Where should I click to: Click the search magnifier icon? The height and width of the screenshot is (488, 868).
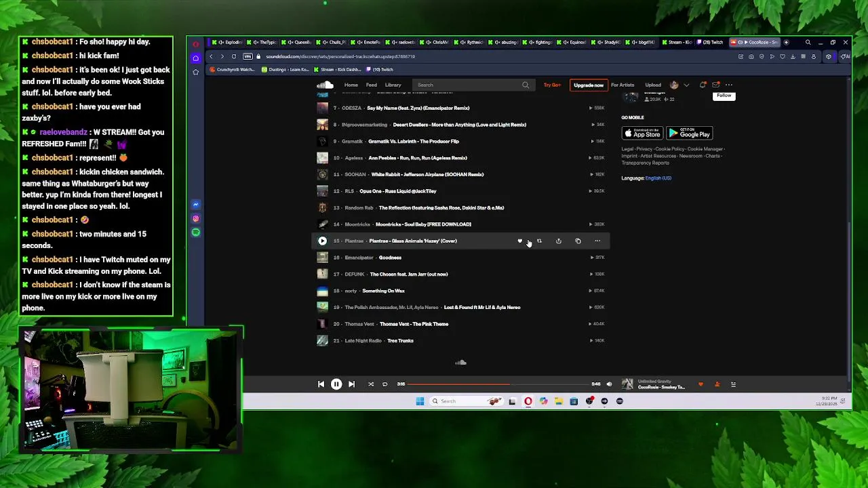click(526, 85)
